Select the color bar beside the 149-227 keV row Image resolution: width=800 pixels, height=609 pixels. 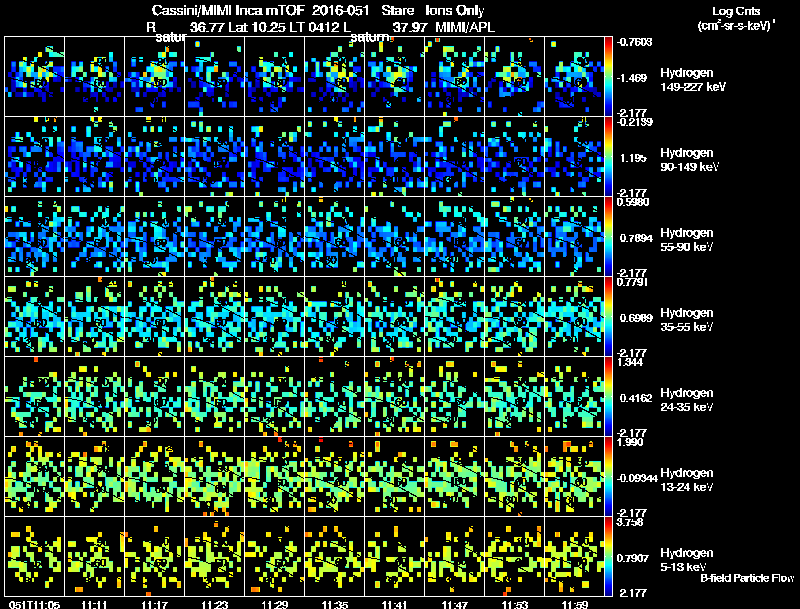click(608, 77)
